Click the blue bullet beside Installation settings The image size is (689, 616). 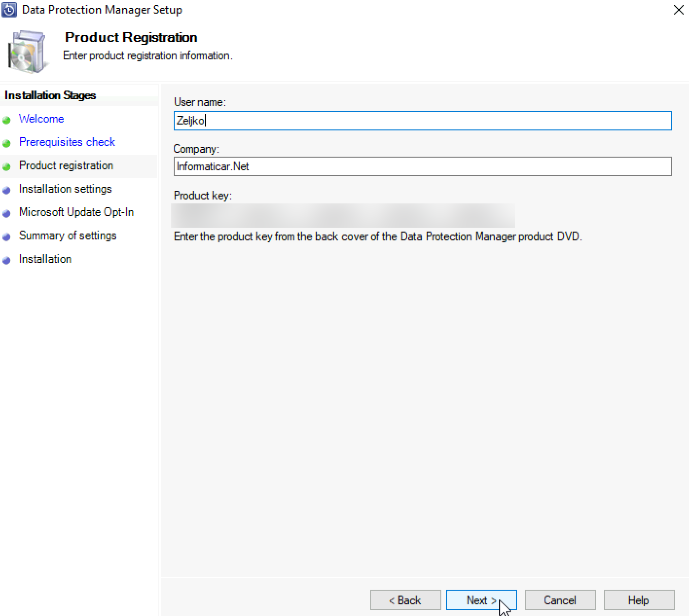tap(6, 190)
